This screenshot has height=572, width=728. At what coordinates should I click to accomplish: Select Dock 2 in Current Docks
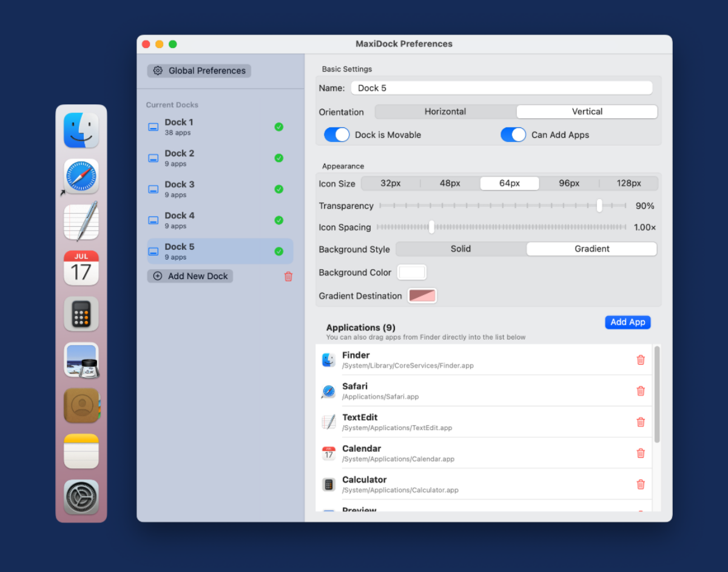[220, 158]
